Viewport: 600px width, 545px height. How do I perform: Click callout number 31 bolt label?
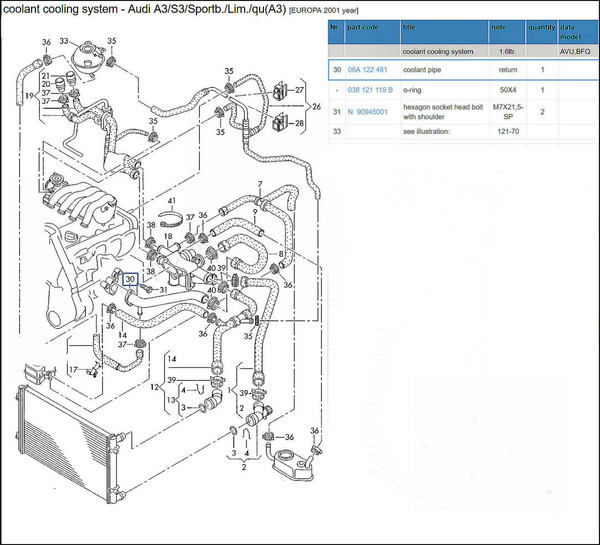(x=162, y=290)
